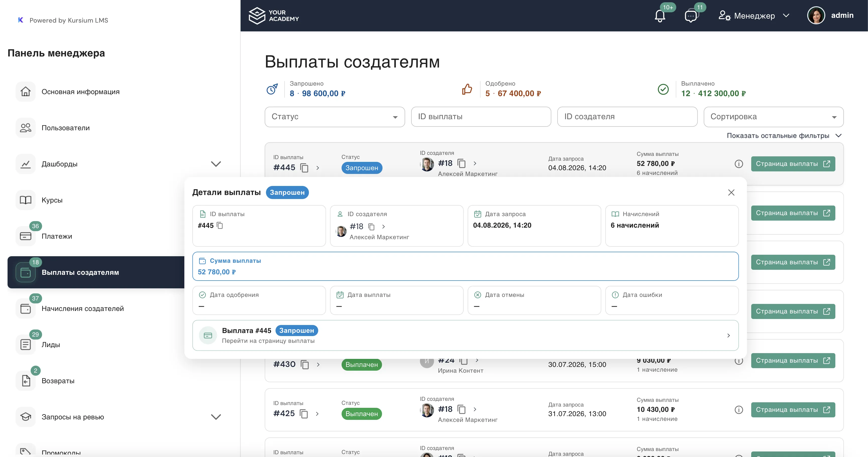Viewport: 868px width, 457px height.
Task: Click the Запрошен status badge in row #445
Action: tap(362, 168)
